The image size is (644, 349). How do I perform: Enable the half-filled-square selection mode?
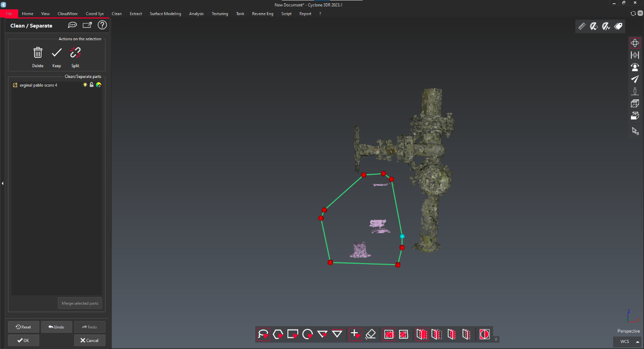coord(404,334)
